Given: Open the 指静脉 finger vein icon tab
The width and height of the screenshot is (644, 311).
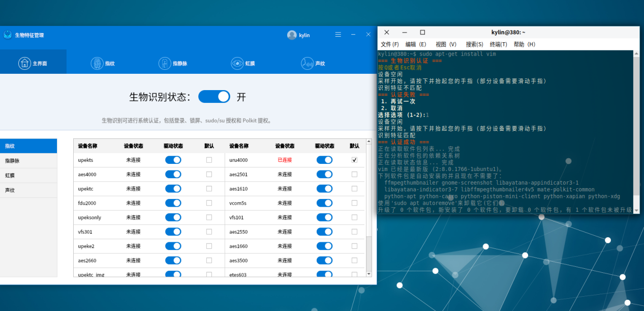Looking at the screenshot, I should [x=164, y=63].
